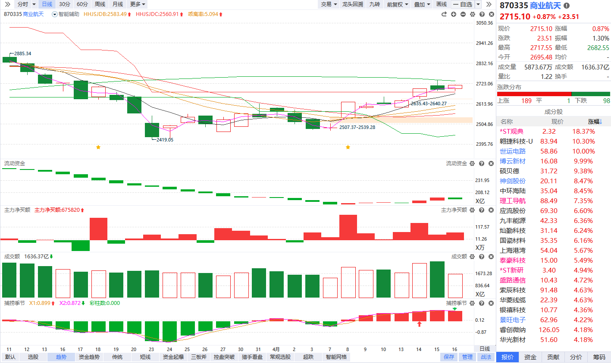Click the 九转 indicator button
The width and height of the screenshot is (611, 364).
(x=375, y=4)
